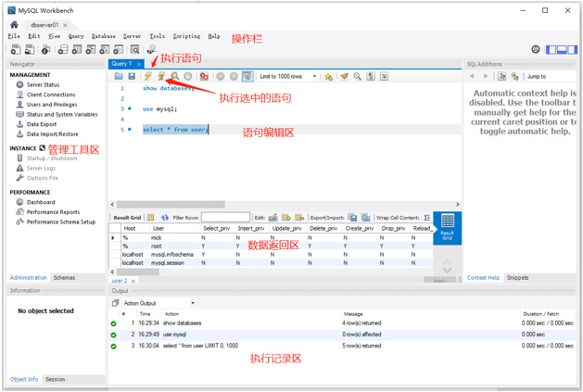This screenshot has width=583, height=392.
Task: Open SQL script file icon in main toolbar
Action: pyautogui.click(x=30, y=49)
